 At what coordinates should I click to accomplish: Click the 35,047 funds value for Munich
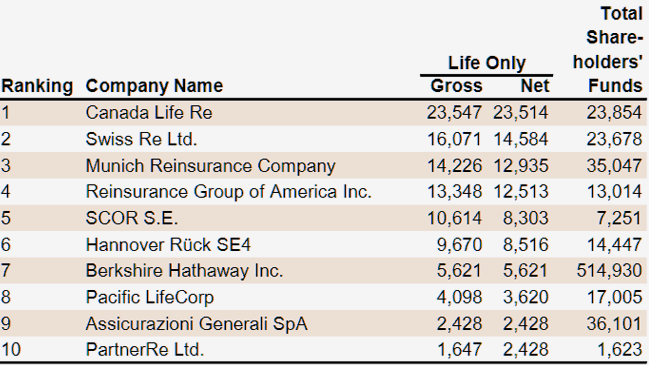pyautogui.click(x=614, y=166)
